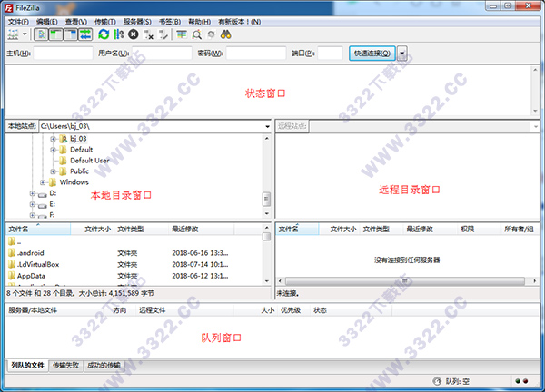Click the 端口(P) port field
Screen dimensions: 545x392
(331, 54)
